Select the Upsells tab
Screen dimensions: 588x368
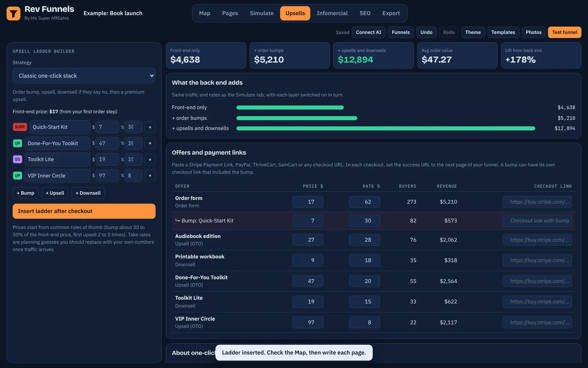295,13
